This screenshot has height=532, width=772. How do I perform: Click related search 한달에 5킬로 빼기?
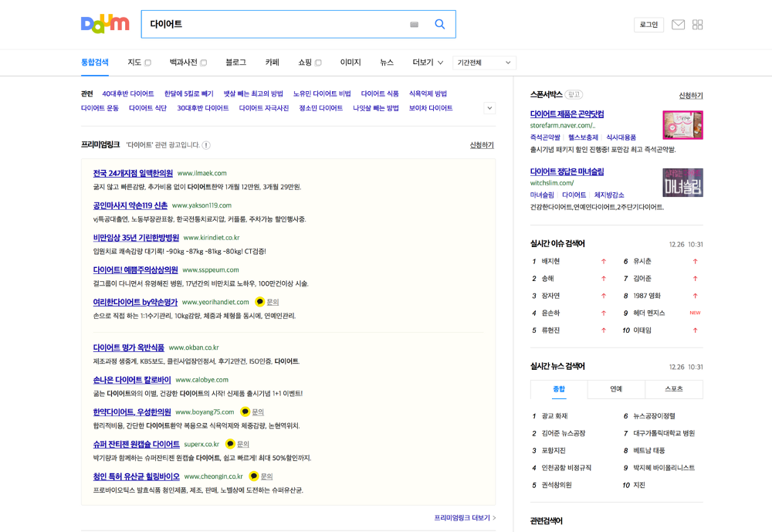pyautogui.click(x=188, y=93)
